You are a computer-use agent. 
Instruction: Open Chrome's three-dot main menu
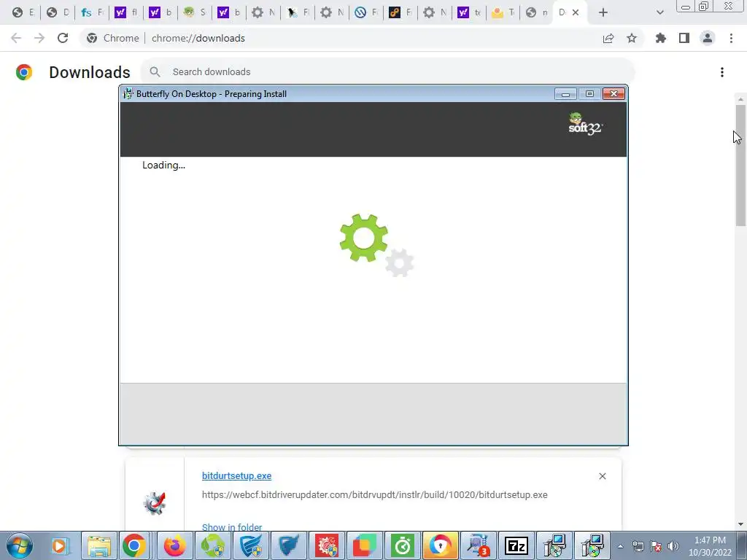pos(731,38)
